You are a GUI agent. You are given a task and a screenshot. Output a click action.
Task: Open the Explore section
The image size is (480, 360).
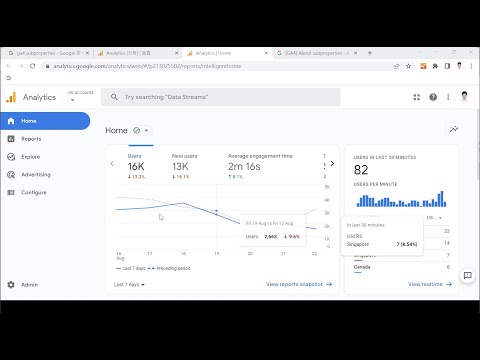coord(30,157)
